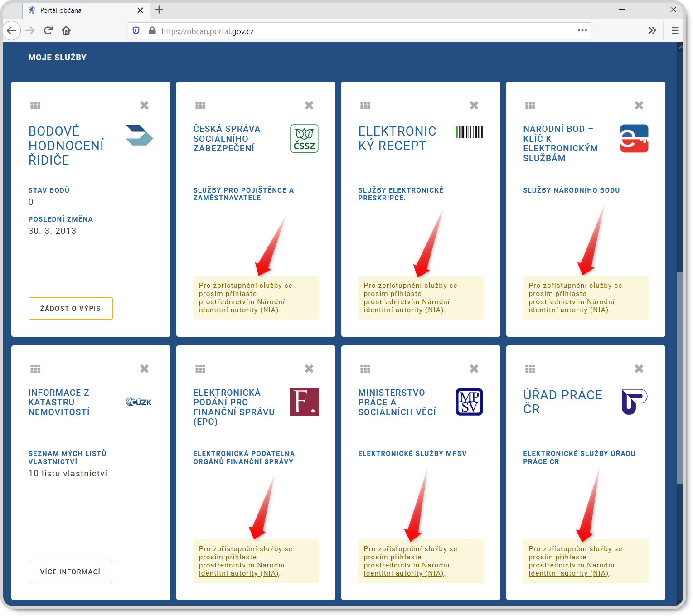Screen dimensions: 693x616
Task: Click the Bodové hodnocení řidiče logo
Action: click(x=139, y=135)
